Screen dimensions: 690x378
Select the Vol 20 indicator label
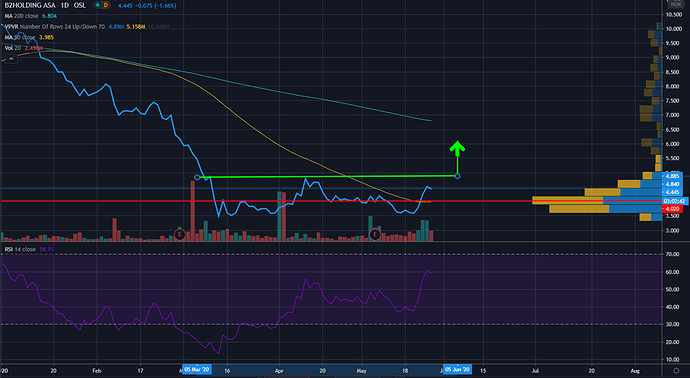click(x=12, y=48)
